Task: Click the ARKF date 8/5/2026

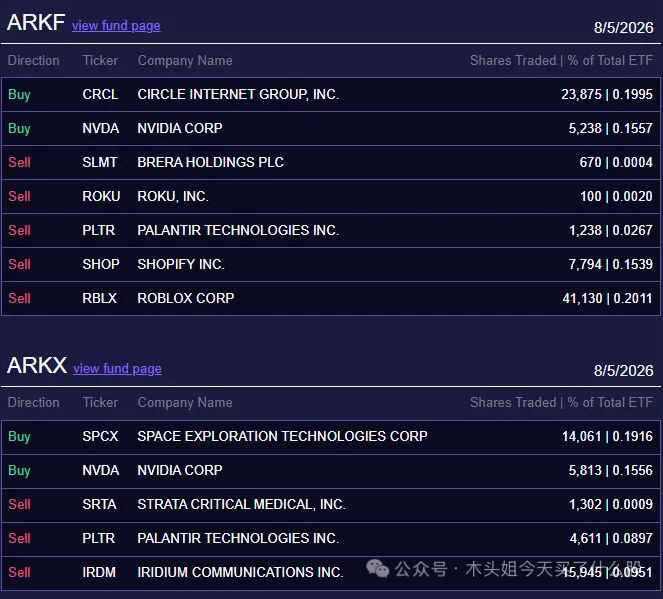Action: point(623,28)
